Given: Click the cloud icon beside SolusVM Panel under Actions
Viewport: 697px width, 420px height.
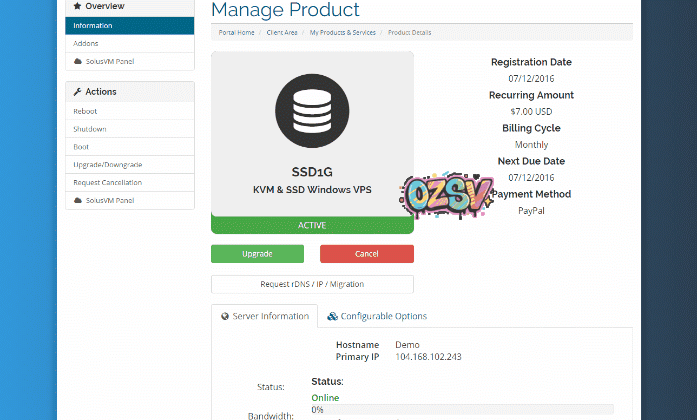Looking at the screenshot, I should coord(78,200).
